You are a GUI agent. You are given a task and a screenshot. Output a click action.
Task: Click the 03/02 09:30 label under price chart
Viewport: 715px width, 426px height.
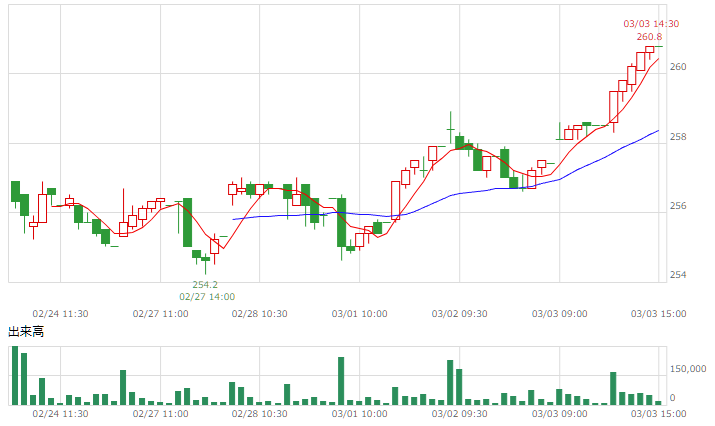tap(460, 314)
